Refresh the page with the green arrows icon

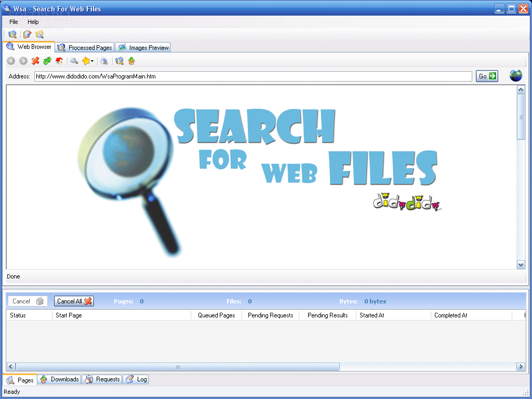[x=47, y=61]
